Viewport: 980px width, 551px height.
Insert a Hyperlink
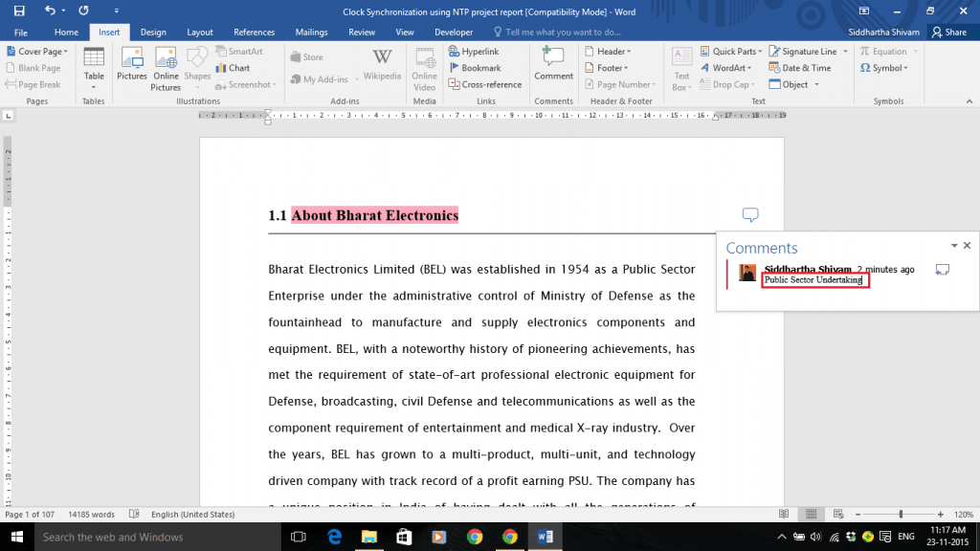482,51
